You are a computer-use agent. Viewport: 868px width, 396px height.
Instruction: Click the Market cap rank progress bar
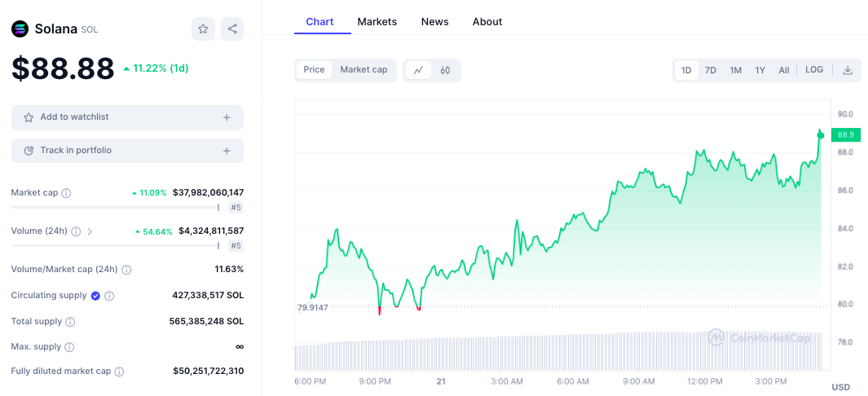point(115,208)
